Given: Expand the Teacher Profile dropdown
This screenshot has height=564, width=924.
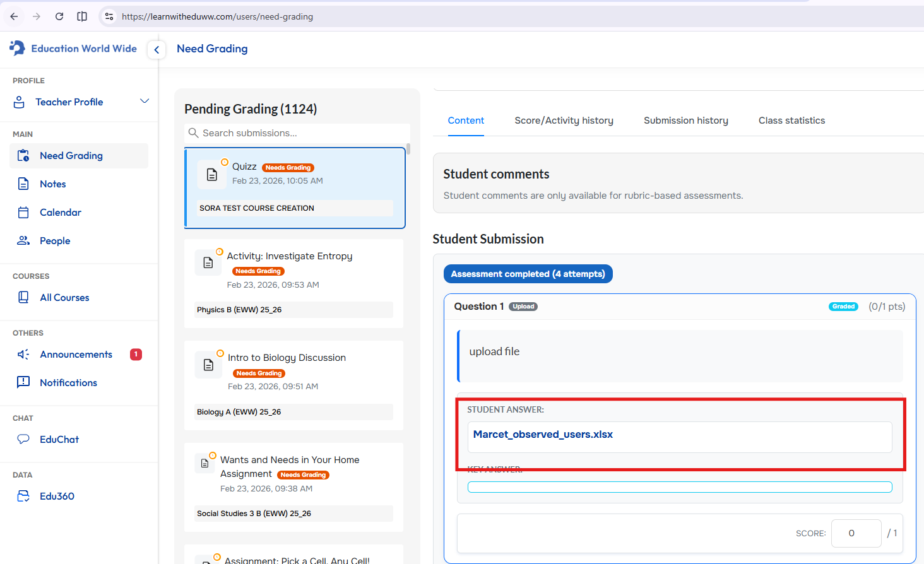Looking at the screenshot, I should pyautogui.click(x=145, y=102).
